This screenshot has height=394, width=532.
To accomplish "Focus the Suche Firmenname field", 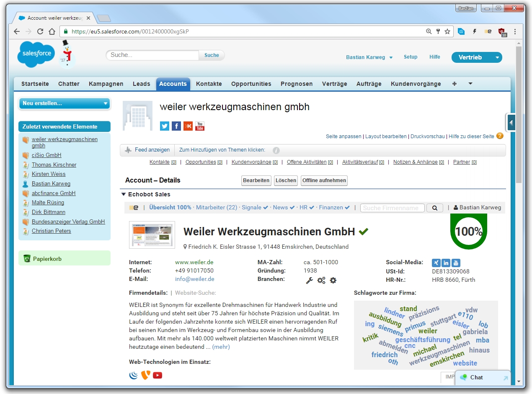I will click(x=393, y=208).
